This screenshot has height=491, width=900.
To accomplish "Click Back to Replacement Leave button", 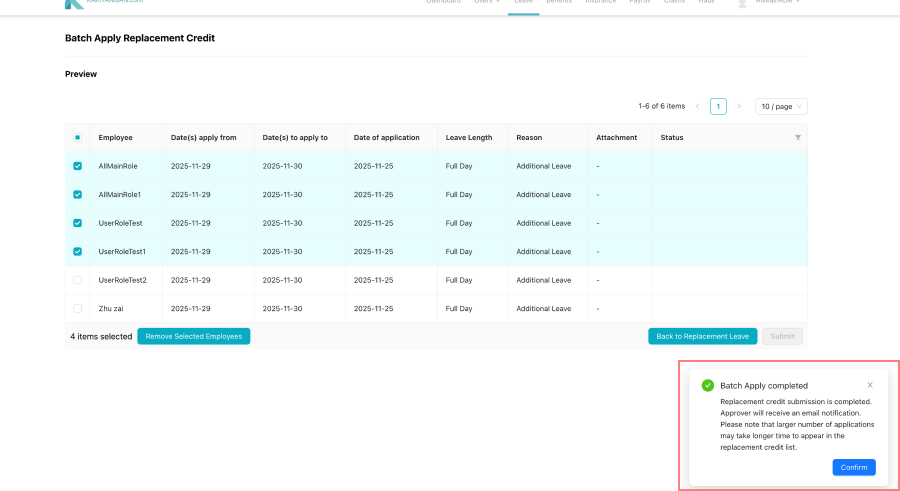I will [x=702, y=337].
